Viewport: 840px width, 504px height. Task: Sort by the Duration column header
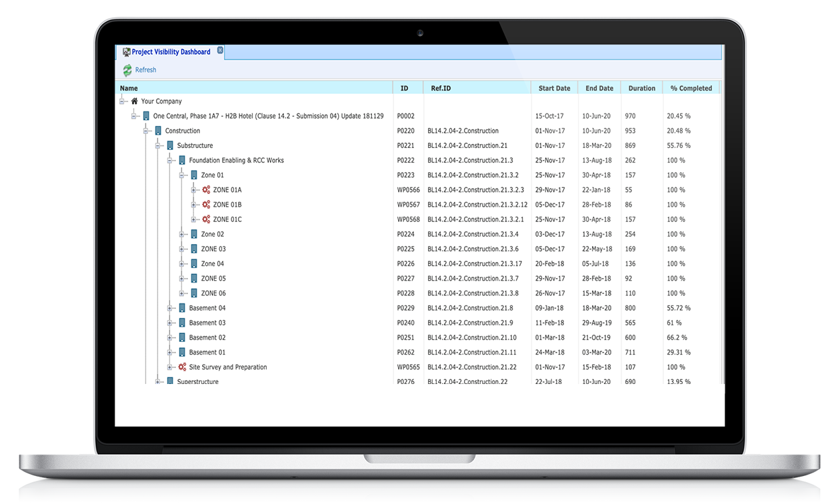click(642, 88)
